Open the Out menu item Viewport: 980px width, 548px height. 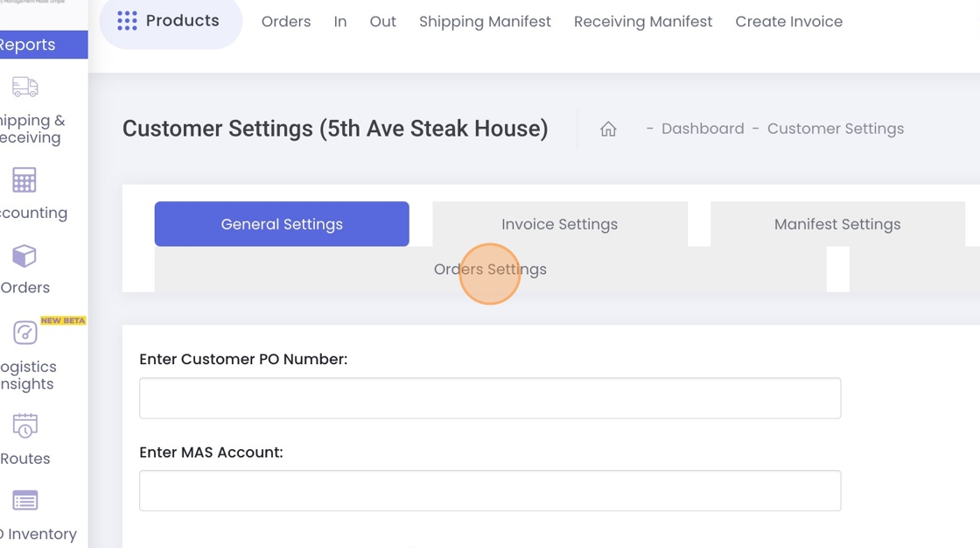(382, 21)
